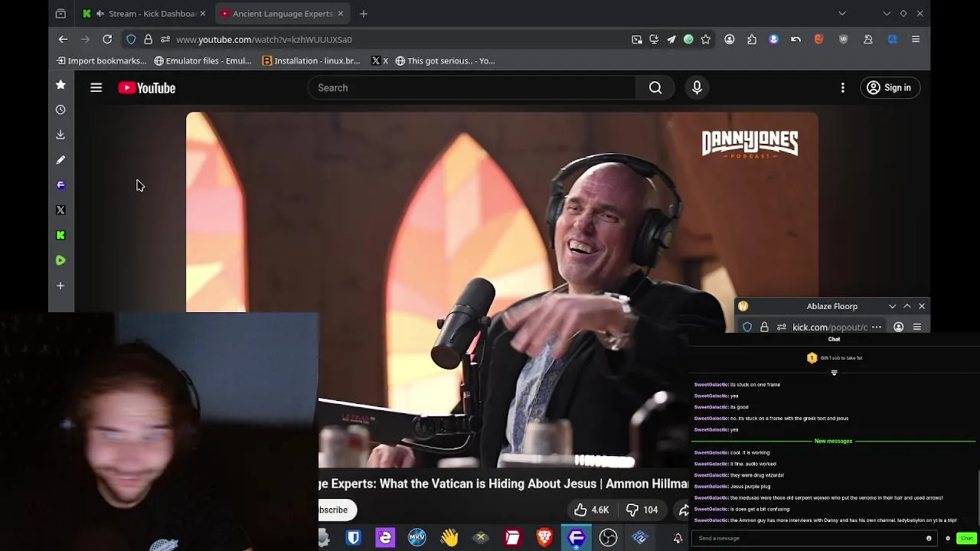Open Import bookmarks bookmark item
The image size is (980, 551).
pyautogui.click(x=101, y=60)
